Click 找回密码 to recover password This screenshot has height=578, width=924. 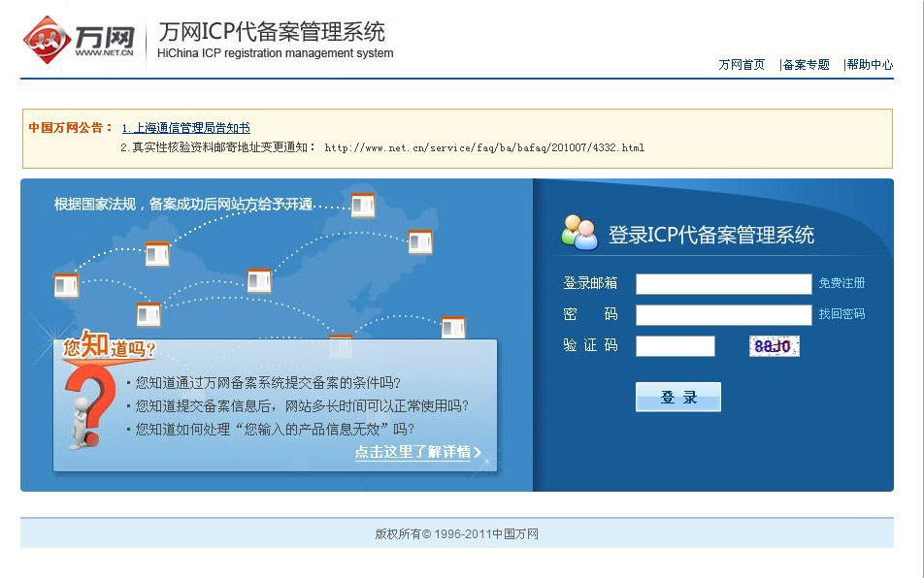[841, 314]
